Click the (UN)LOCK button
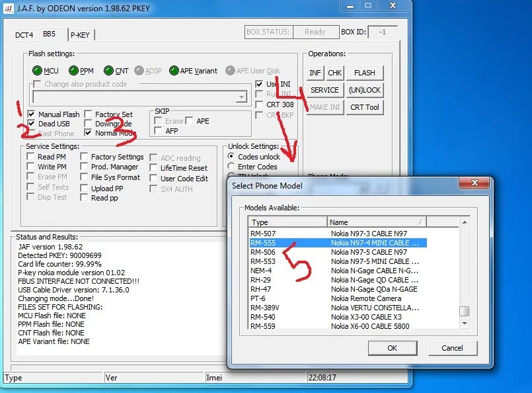This screenshot has width=532, height=393. tap(365, 90)
